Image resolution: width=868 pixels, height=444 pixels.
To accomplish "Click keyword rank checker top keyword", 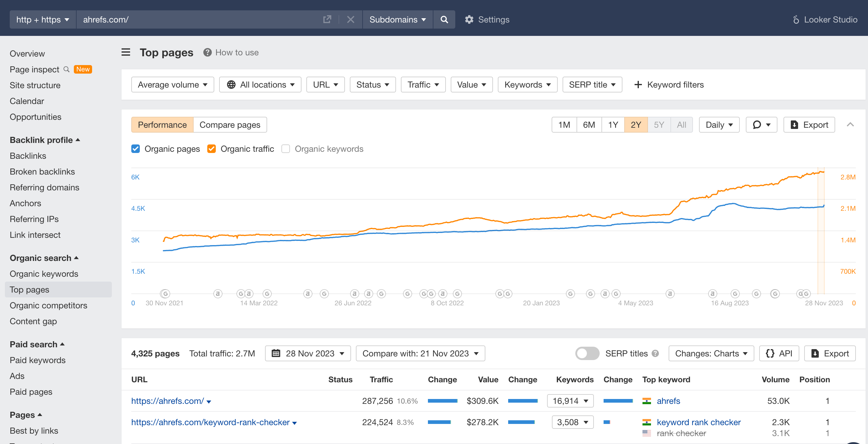I will pyautogui.click(x=698, y=422).
